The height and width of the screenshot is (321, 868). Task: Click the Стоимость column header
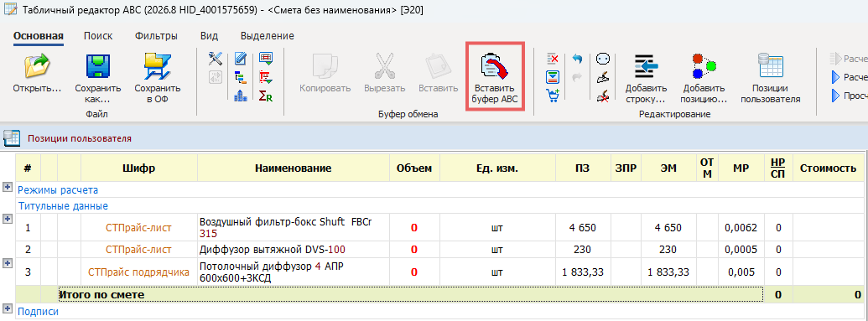tap(828, 168)
